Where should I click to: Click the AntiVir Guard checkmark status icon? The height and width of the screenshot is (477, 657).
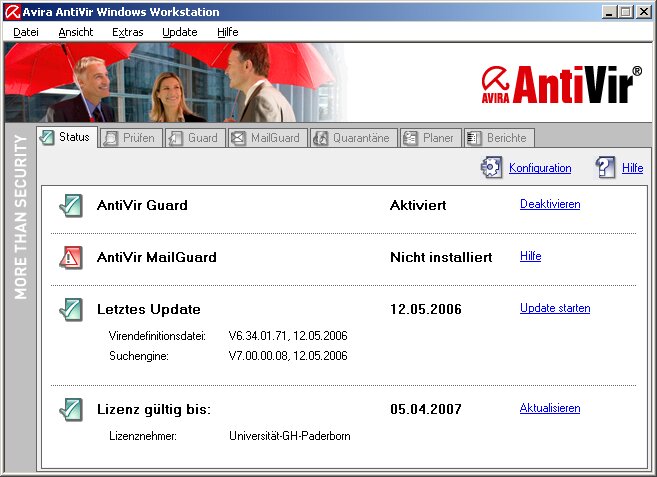pos(71,205)
